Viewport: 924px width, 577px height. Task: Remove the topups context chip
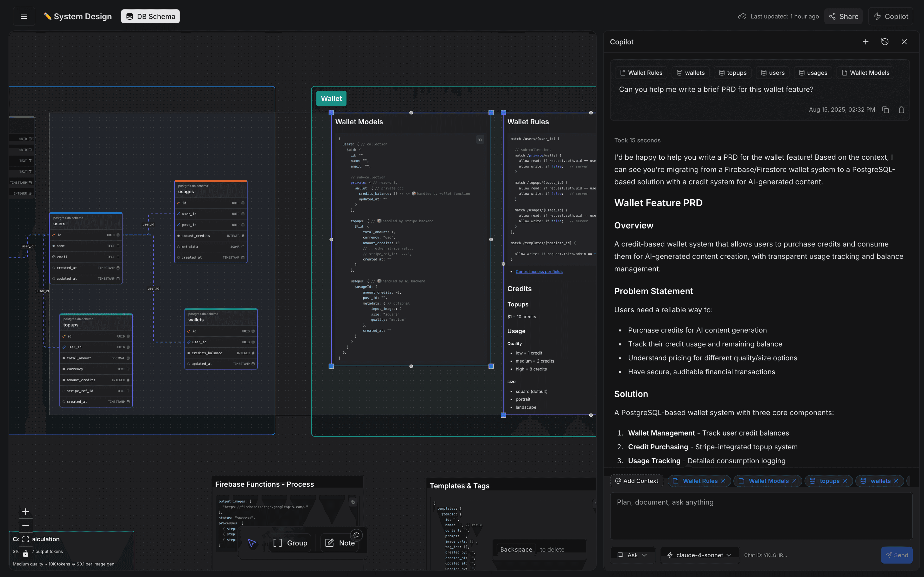point(845,481)
